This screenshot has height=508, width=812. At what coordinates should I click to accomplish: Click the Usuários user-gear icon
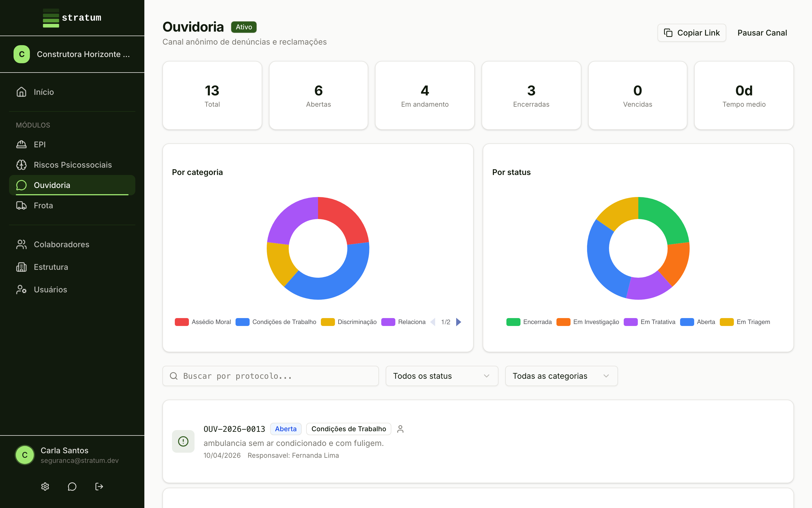(21, 289)
